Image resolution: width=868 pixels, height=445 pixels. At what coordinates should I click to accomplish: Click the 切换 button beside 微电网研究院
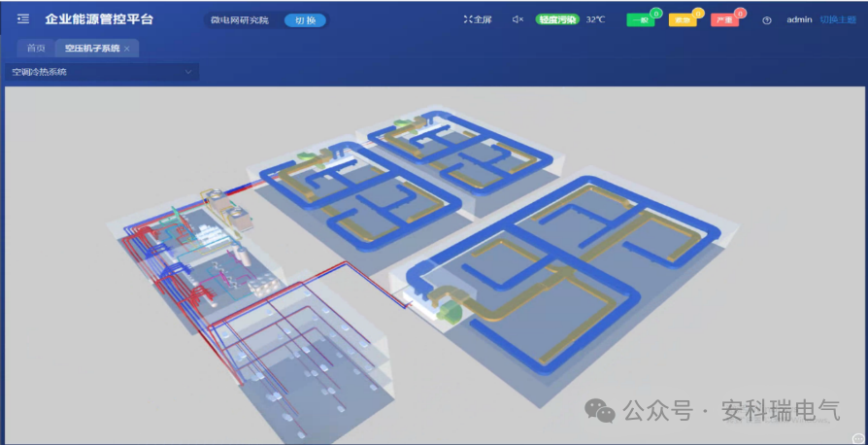click(x=305, y=20)
